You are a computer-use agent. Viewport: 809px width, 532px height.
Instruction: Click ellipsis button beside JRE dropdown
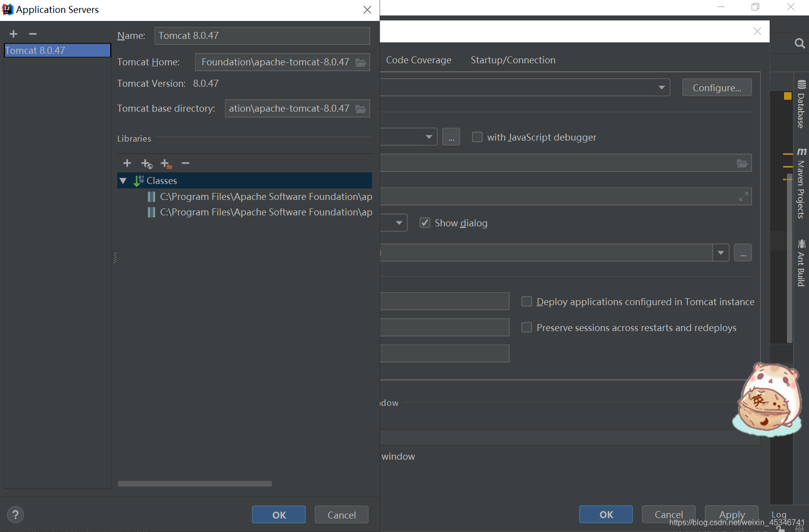click(743, 253)
